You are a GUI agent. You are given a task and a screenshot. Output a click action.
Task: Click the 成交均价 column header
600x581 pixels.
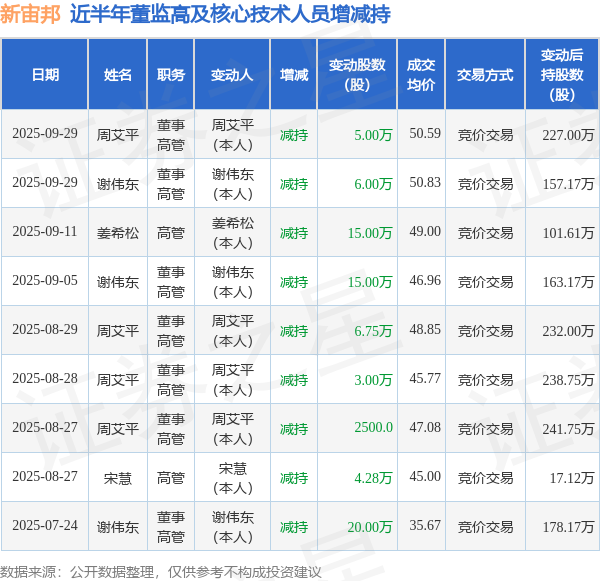pos(421,74)
